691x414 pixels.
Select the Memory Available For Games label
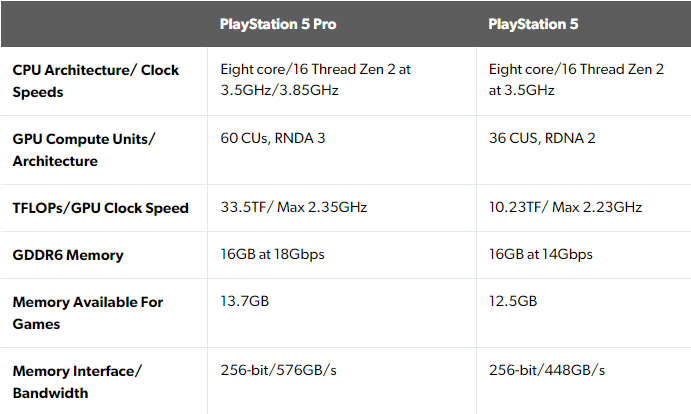coord(88,313)
